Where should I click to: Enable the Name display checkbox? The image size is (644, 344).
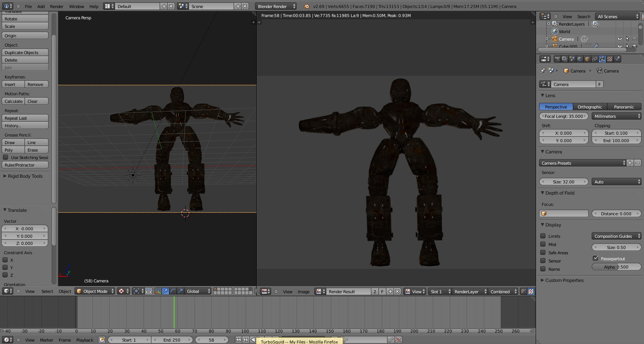[x=543, y=269]
